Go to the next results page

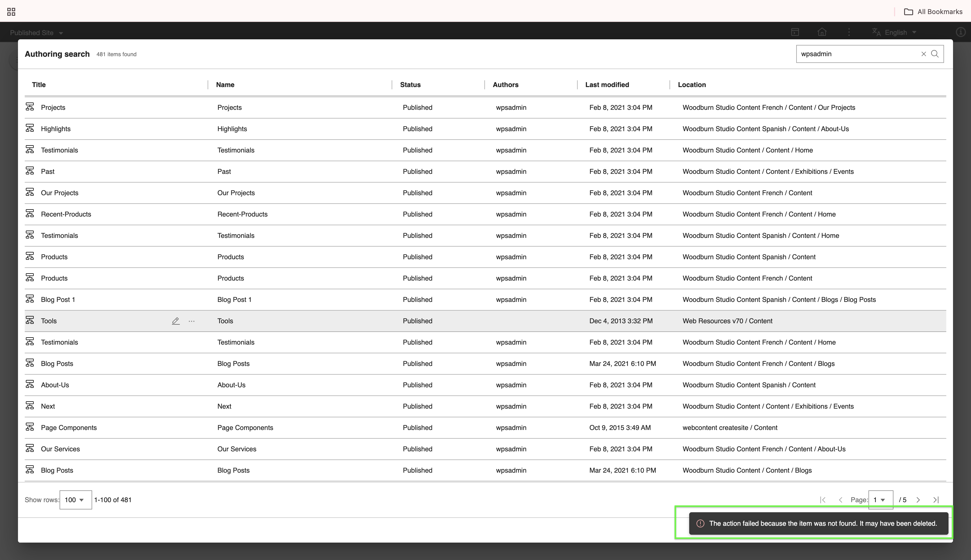918,500
